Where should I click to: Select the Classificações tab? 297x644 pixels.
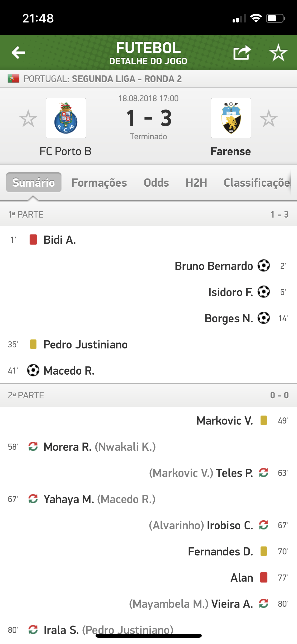click(257, 183)
